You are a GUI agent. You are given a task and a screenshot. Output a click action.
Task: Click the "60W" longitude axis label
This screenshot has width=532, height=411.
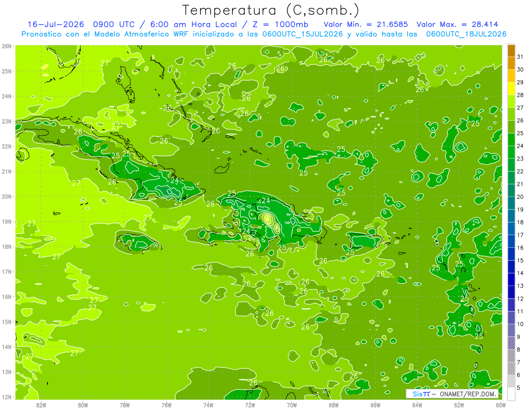click(x=501, y=405)
